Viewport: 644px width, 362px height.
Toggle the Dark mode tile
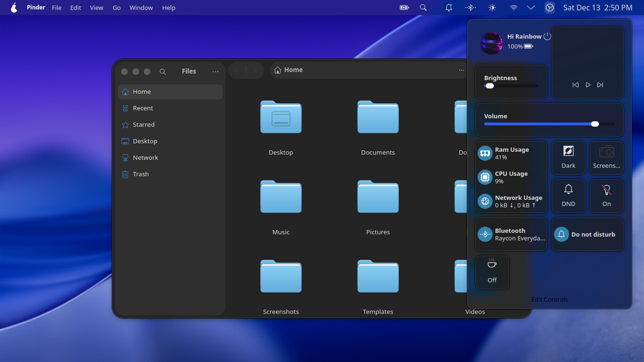tap(568, 158)
